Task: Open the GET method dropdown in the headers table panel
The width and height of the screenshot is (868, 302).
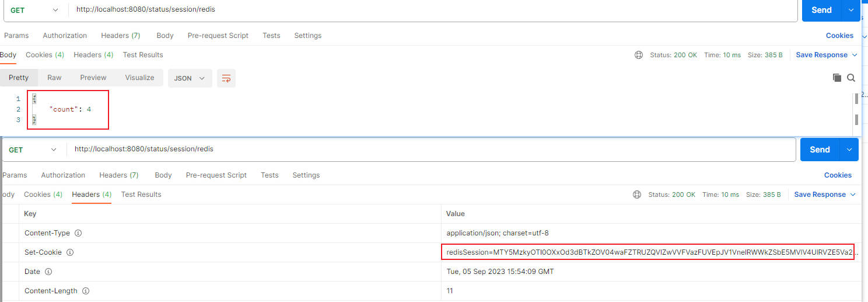Action: point(33,150)
